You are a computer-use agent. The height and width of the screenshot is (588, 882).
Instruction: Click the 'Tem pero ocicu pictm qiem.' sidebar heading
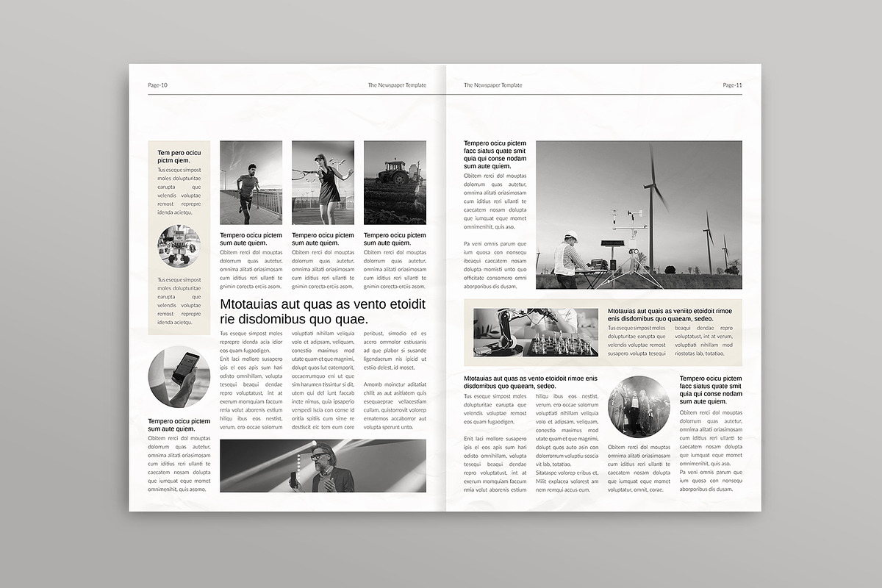tap(179, 157)
